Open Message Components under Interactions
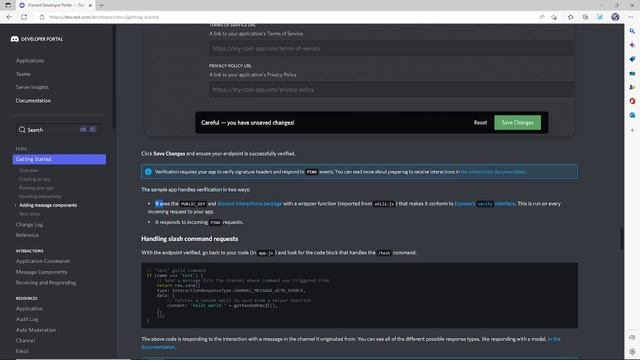The width and height of the screenshot is (640, 360). (42, 272)
